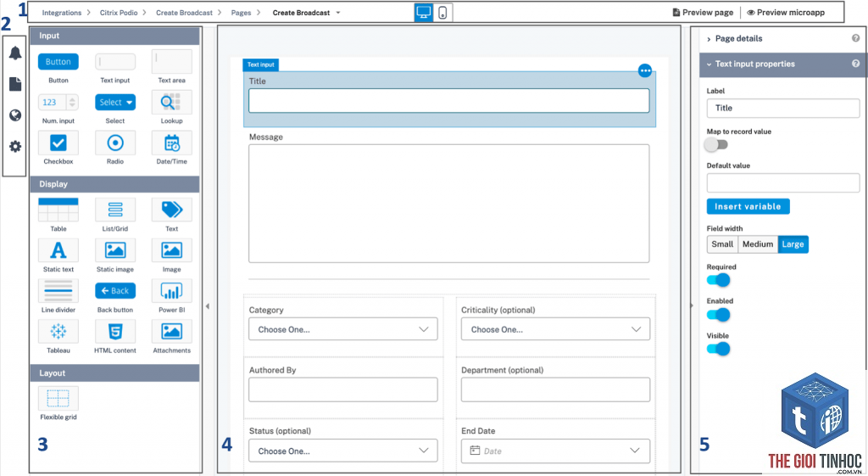This screenshot has height=476, width=868.
Task: Open the Category dropdown
Action: 343,329
